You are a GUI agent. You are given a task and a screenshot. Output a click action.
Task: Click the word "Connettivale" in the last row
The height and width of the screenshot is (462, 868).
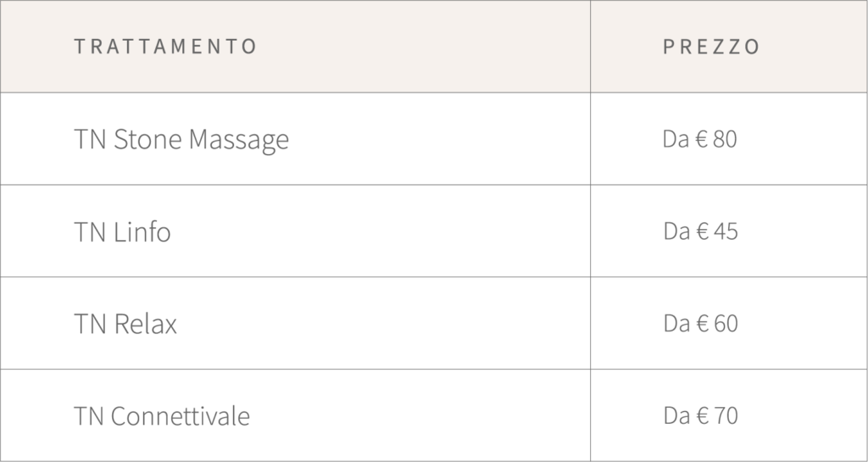pos(181,417)
